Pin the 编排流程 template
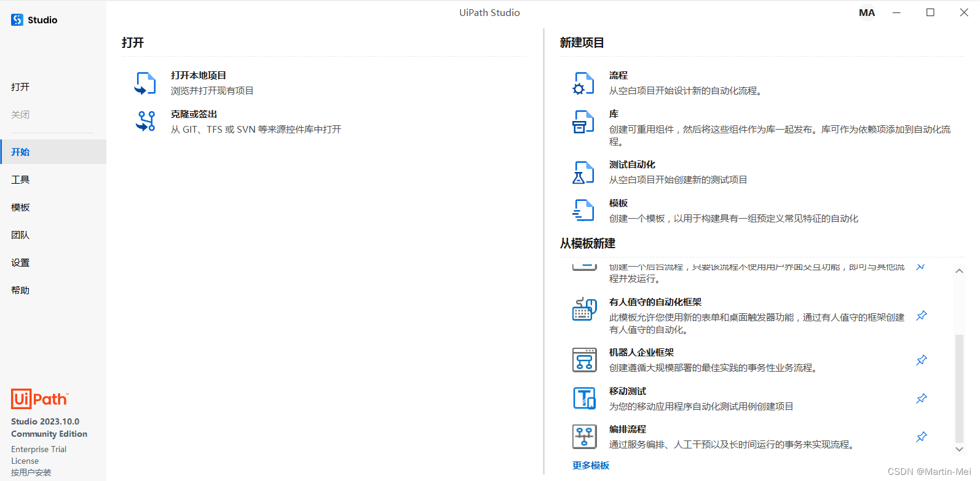980x481 pixels. (922, 437)
